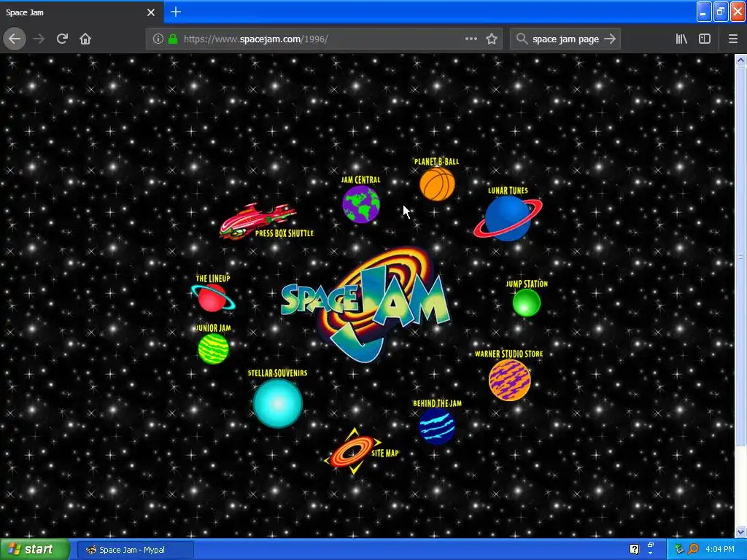Click the Behind the Jam blue planet
The width and height of the screenshot is (747, 560).
436,426
